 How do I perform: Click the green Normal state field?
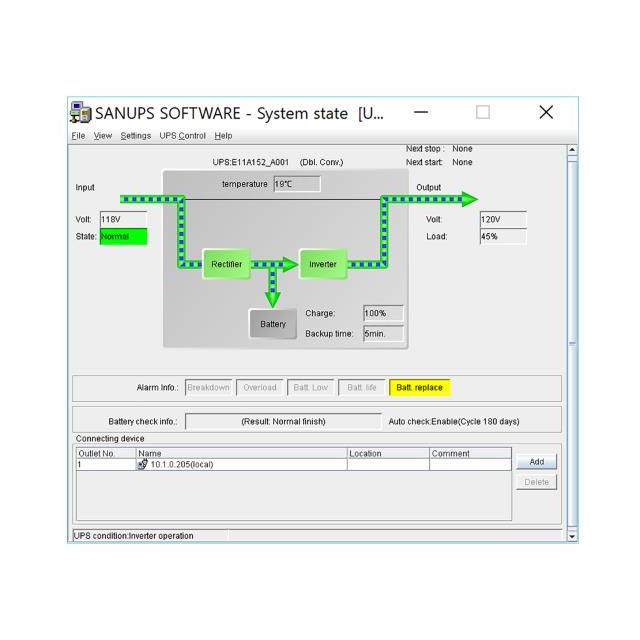point(123,236)
